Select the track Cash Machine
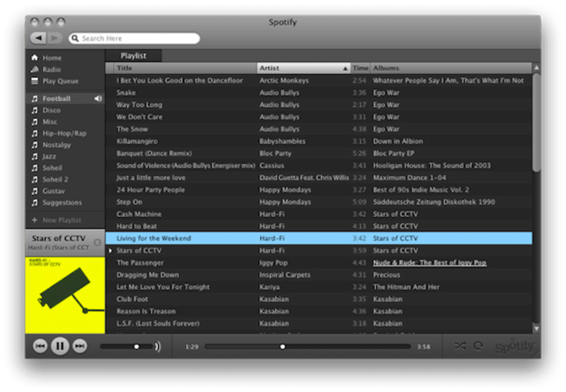Image resolution: width=566 pixels, height=392 pixels. pyautogui.click(x=318, y=214)
